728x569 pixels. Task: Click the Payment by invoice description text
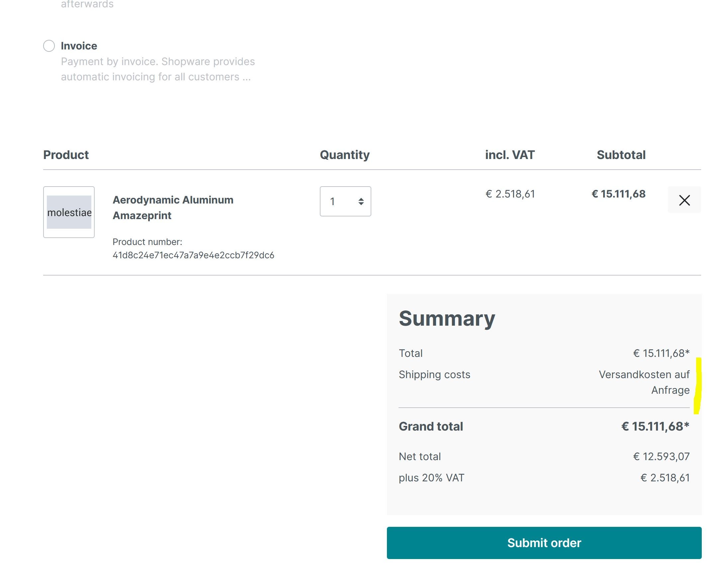(x=158, y=69)
